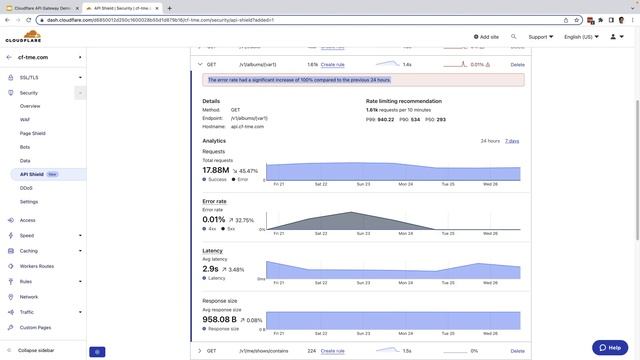The image size is (640, 360).
Task: Click the Speed lightning icon
Action: pos(11,236)
